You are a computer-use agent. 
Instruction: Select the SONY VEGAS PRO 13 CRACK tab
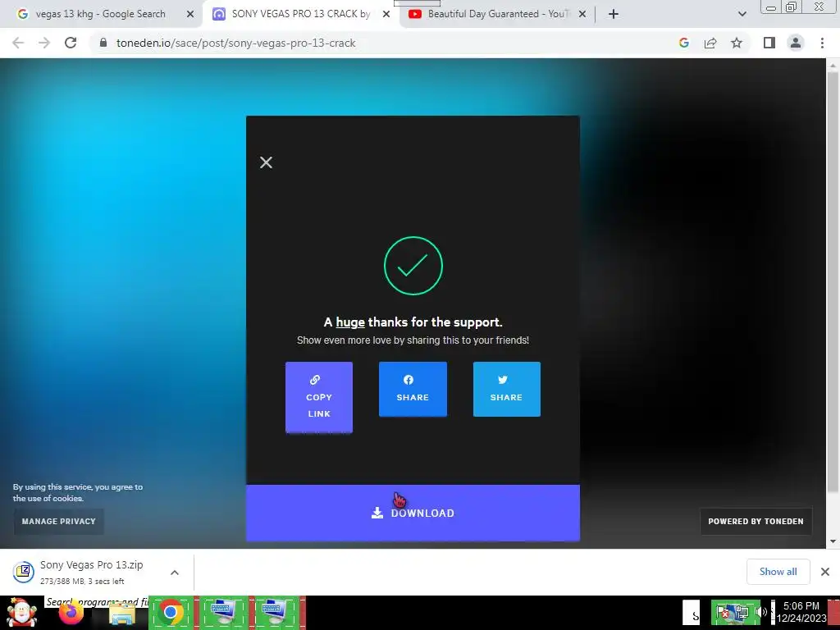point(300,14)
